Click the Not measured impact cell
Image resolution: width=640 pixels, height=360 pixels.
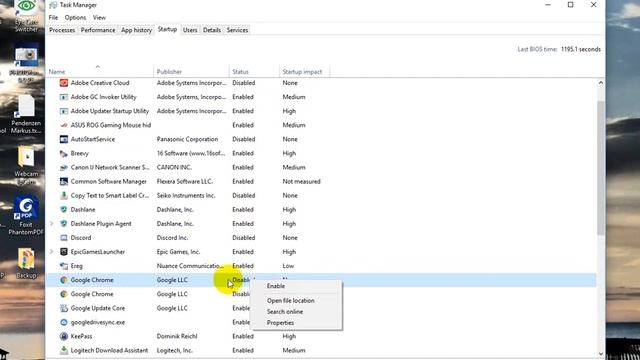301,182
